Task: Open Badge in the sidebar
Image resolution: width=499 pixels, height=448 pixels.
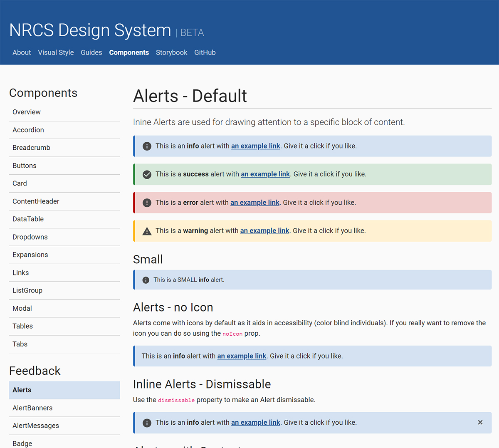Action: pyautogui.click(x=64, y=442)
